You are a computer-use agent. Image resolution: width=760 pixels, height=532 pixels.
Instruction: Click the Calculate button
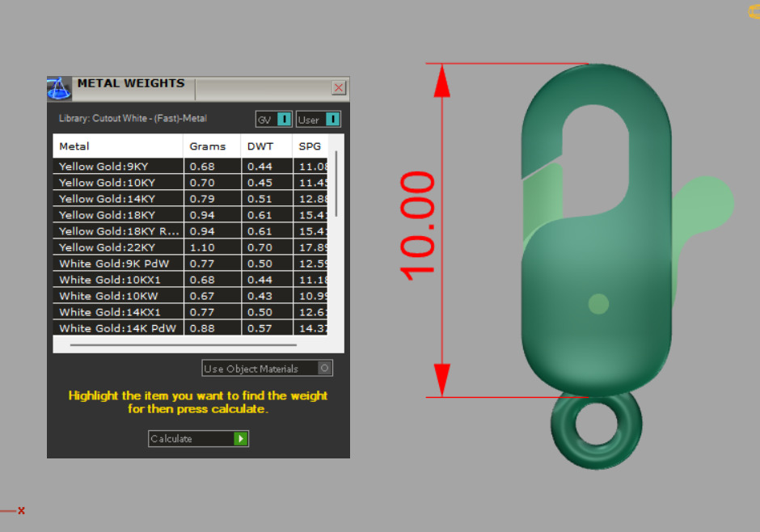coord(198,438)
